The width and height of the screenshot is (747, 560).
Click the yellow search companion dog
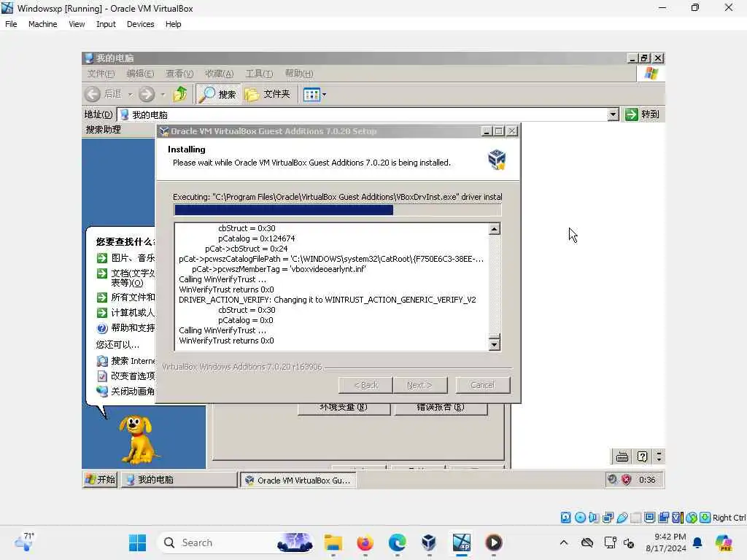click(138, 440)
